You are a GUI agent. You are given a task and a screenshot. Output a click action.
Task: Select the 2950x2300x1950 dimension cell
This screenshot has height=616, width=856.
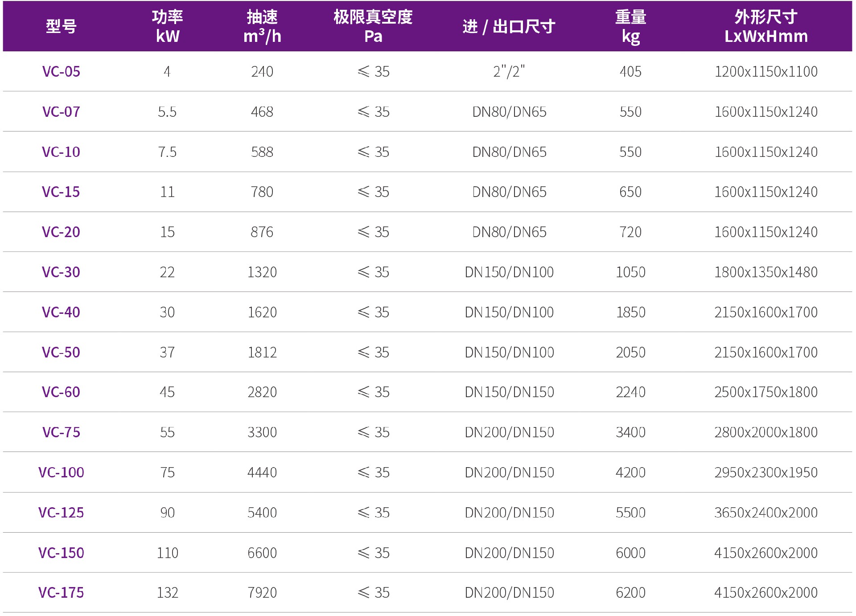(x=765, y=472)
